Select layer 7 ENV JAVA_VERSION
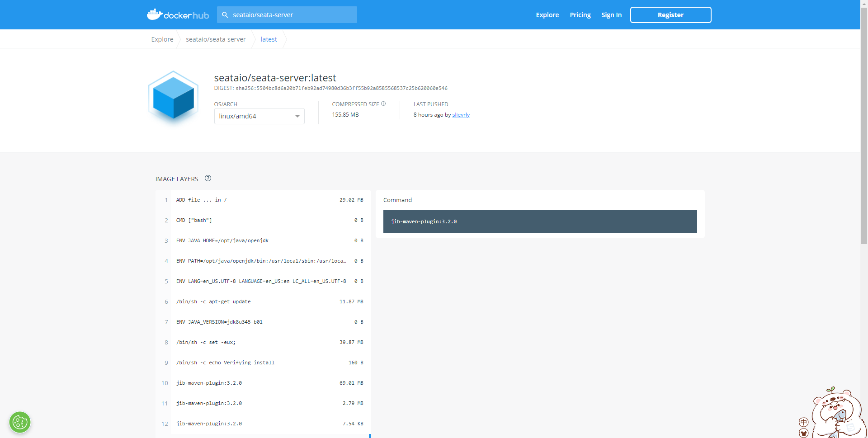868x438 pixels. [263, 322]
